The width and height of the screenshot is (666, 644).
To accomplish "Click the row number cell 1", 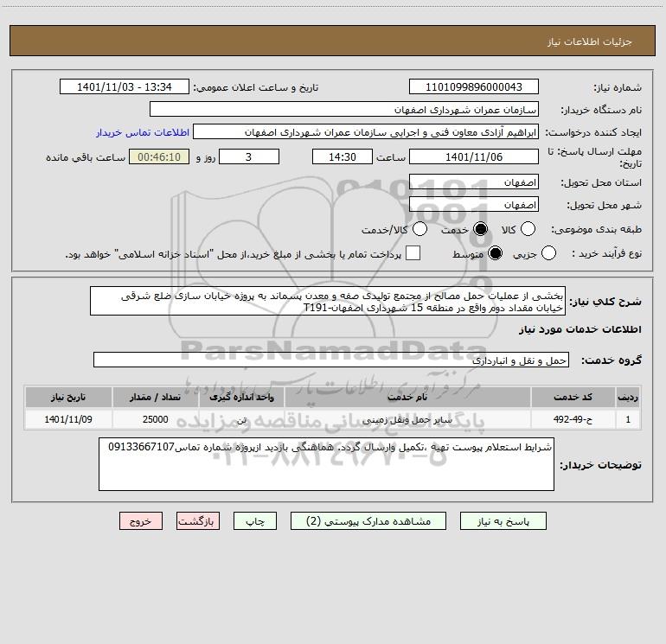I will coord(628,419).
